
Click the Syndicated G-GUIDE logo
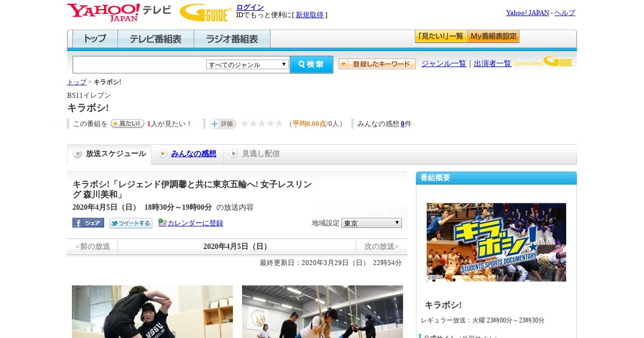pyautogui.click(x=543, y=62)
